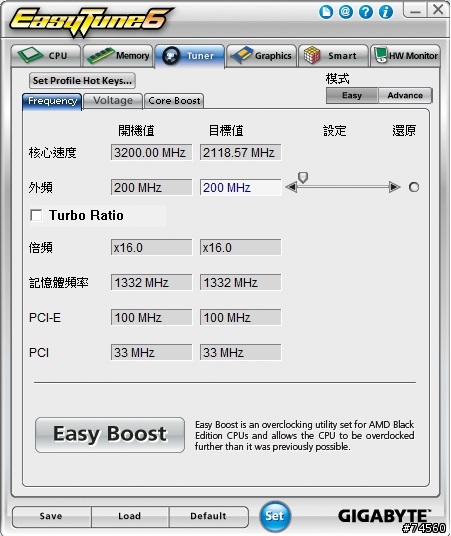This screenshot has width=451, height=536.
Task: Click the blue Set button
Action: coord(275,516)
